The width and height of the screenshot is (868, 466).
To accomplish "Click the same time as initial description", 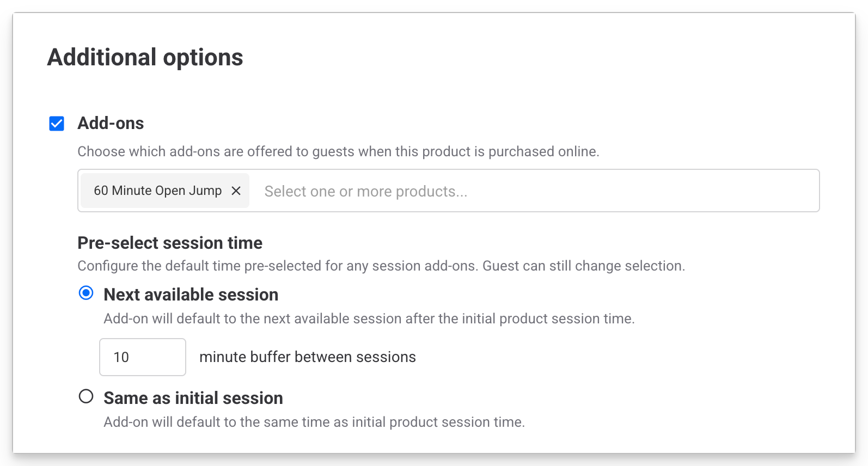I will [314, 422].
